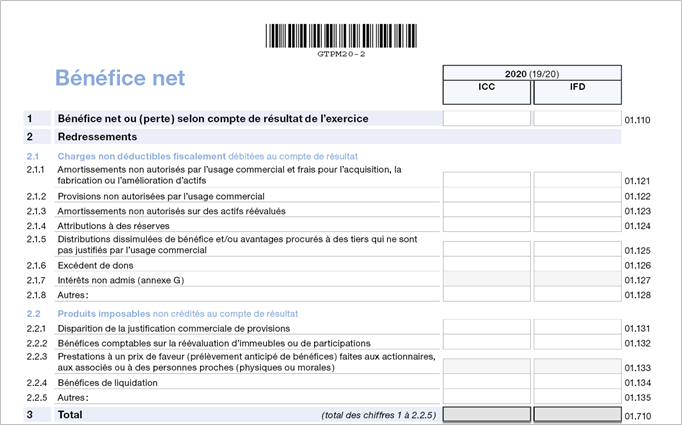The height and width of the screenshot is (425, 682).
Task: Click greyed ICC field for 2.1.7 Intérêts non admis
Action: pos(487,280)
